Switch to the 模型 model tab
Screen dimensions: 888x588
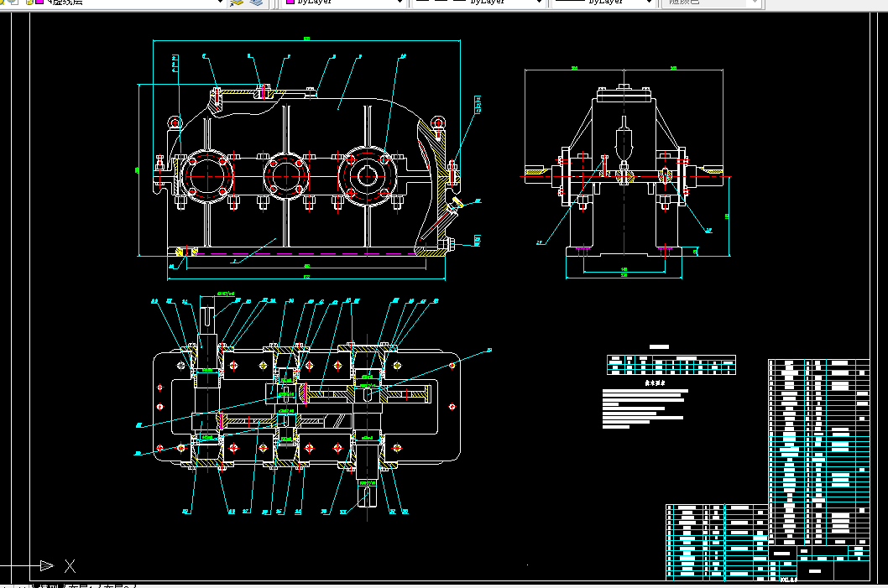pos(50,585)
